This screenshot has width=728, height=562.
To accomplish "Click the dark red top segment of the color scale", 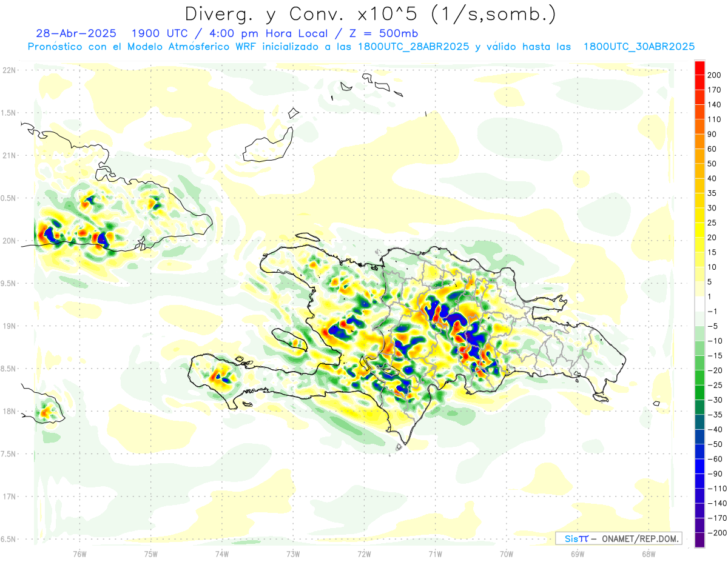I will 699,67.
